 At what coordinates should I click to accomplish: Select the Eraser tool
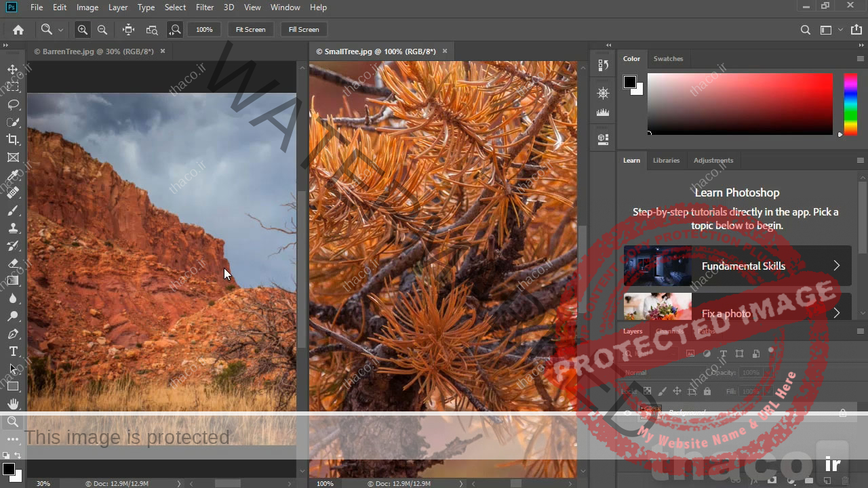click(13, 263)
